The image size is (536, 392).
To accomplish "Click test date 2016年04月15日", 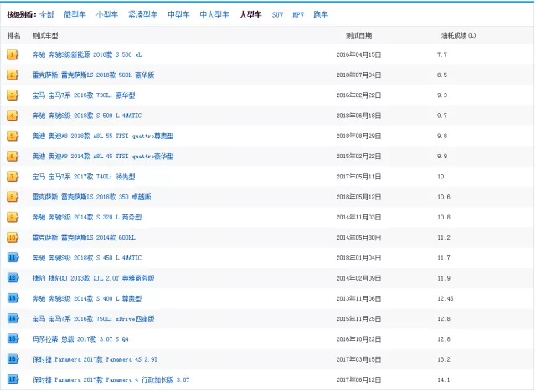I will click(358, 54).
